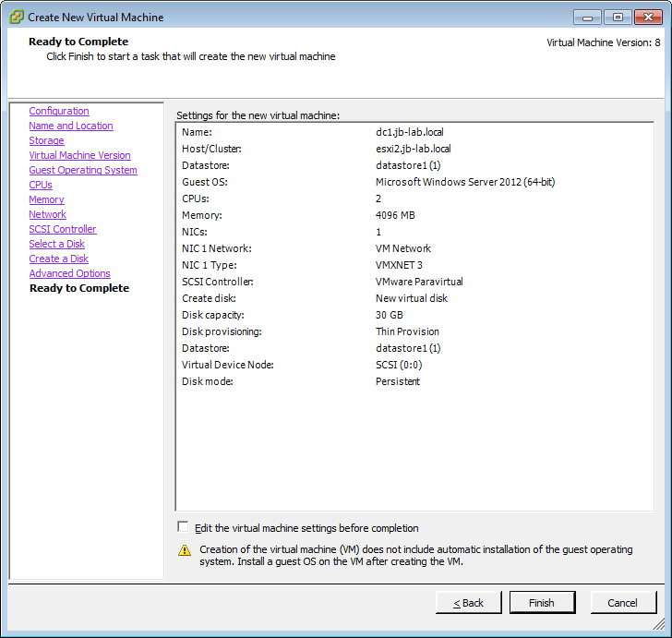Viewport: 672px width, 638px height.
Task: Click the yellow warning triangle icon
Action: click(x=185, y=550)
